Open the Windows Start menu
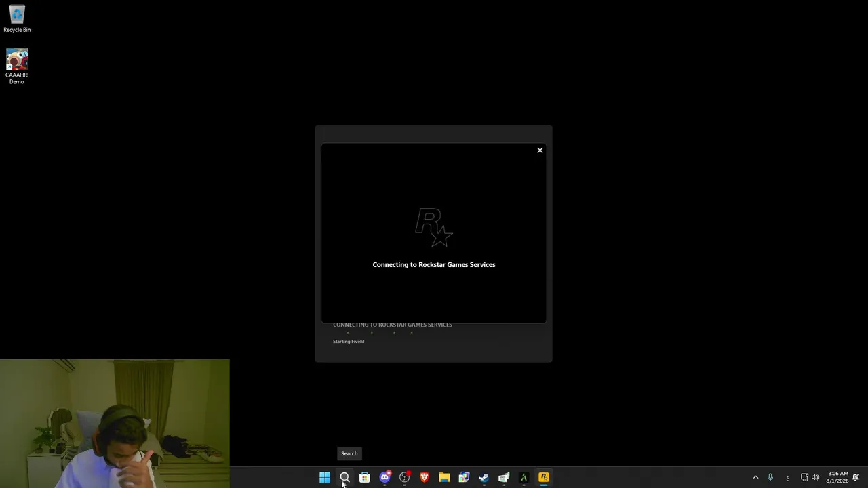Image resolution: width=868 pixels, height=488 pixels. point(325,478)
